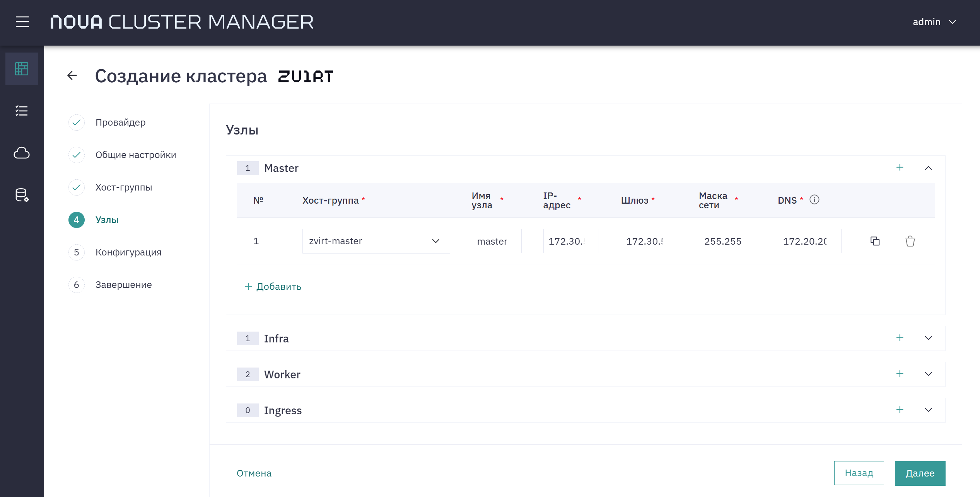The height and width of the screenshot is (497, 980).
Task: Expand the Worker section
Action: (928, 374)
